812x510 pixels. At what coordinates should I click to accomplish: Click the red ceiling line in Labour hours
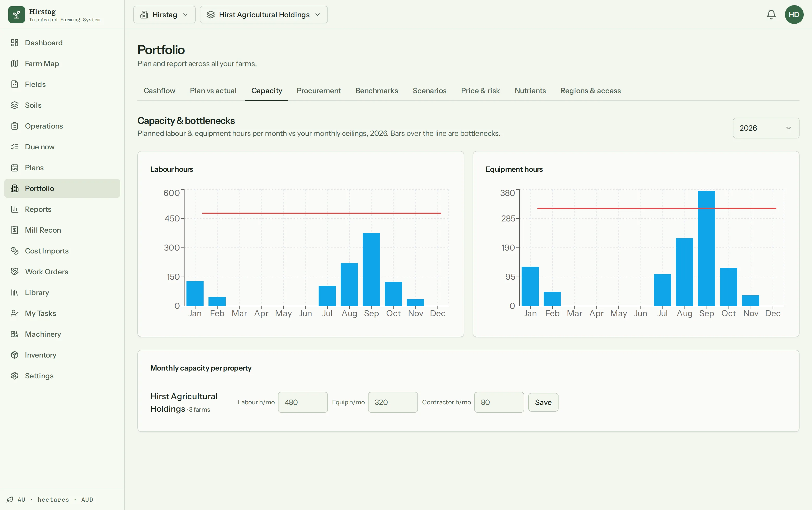point(321,213)
